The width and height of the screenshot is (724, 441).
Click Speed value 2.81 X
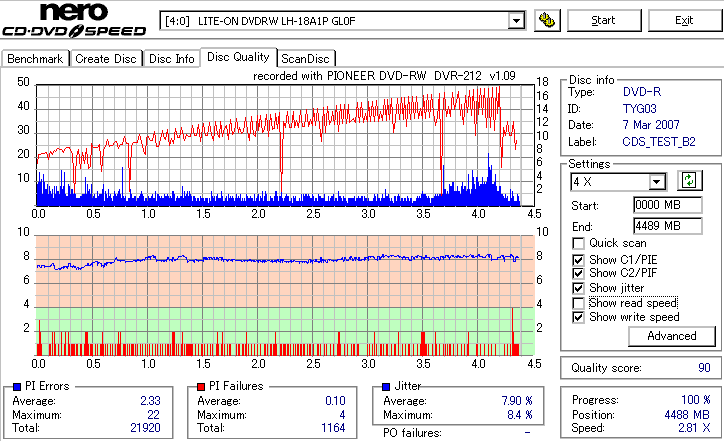click(694, 428)
